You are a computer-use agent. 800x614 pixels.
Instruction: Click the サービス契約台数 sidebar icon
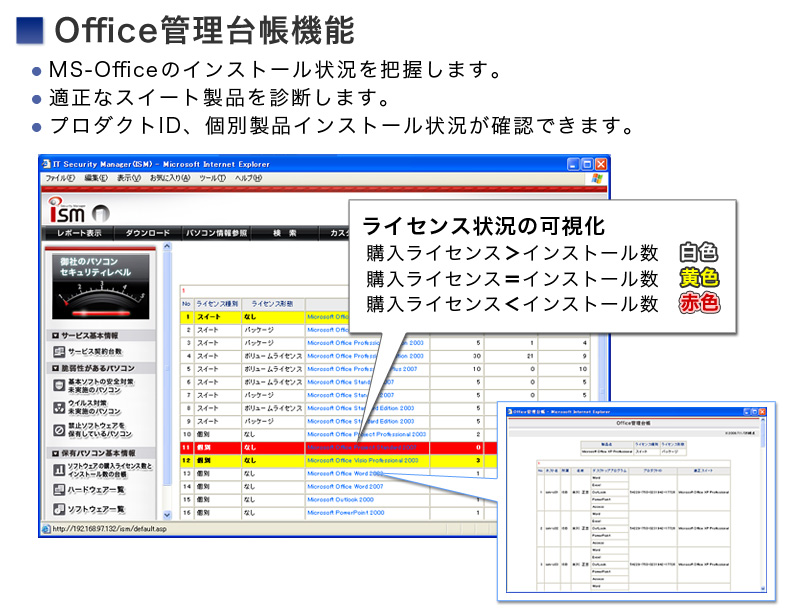coord(59,352)
